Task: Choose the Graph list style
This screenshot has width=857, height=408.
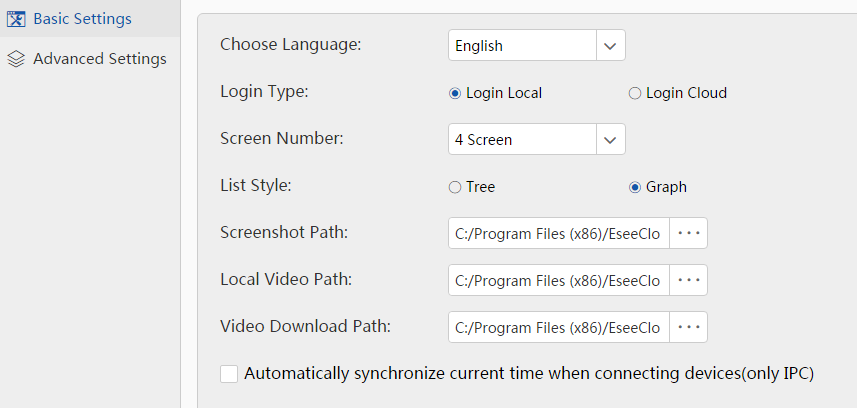Action: [634, 187]
